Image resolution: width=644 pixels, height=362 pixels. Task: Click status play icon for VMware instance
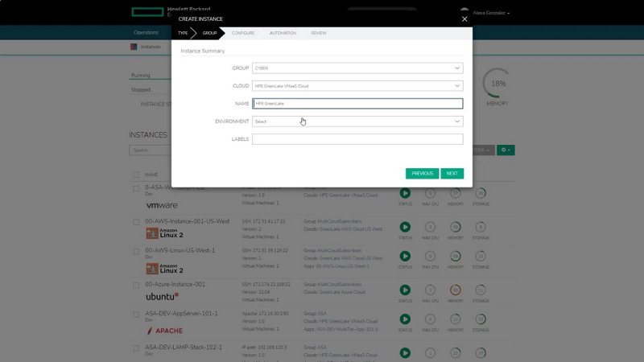point(405,193)
